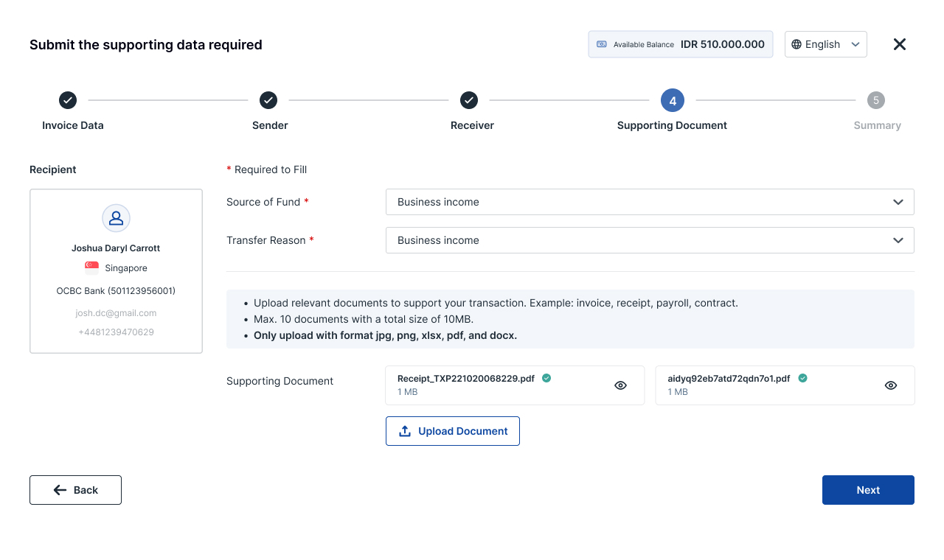
Task: Jump to the Summary step
Action: point(875,100)
